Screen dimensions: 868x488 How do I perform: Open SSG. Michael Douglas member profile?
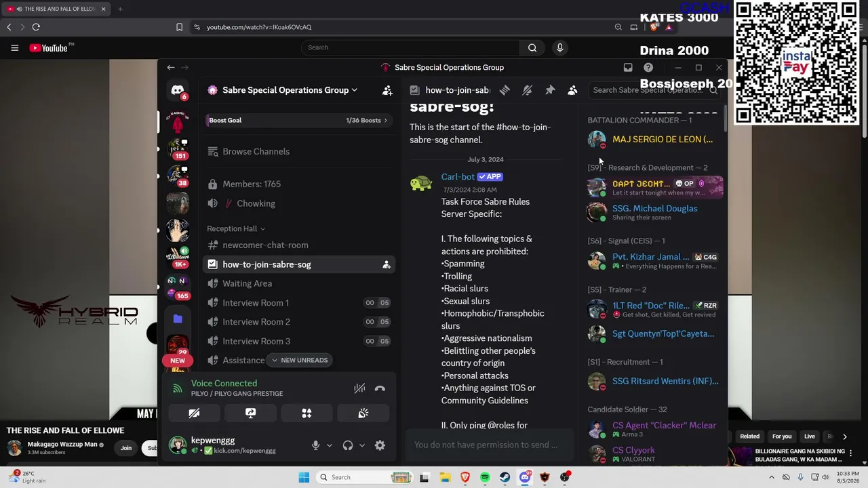654,212
